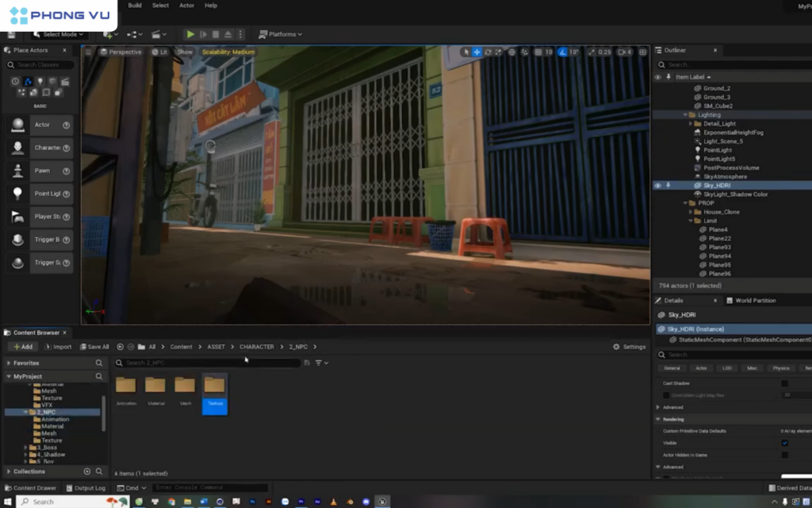Open play options three-dot menu
This screenshot has width=812, height=508.
click(239, 34)
